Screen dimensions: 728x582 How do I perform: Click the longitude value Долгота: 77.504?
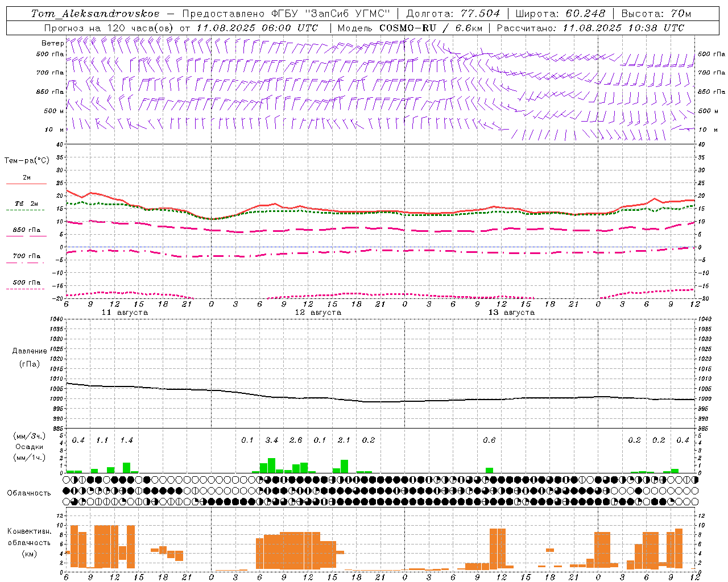click(x=453, y=14)
